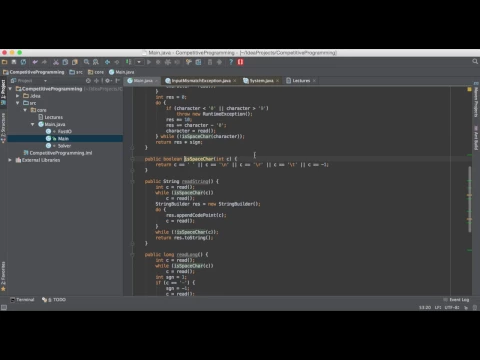Toggle the Favorites tool window side tab
Viewport: 480px width, 360px height.
pyautogui.click(x=3, y=276)
